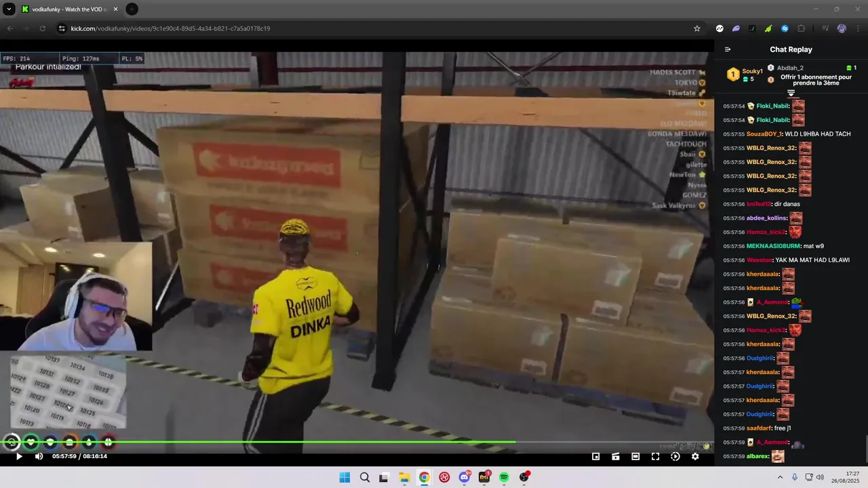
Task: Expand the gift leaderboard arrow
Action: [791, 93]
